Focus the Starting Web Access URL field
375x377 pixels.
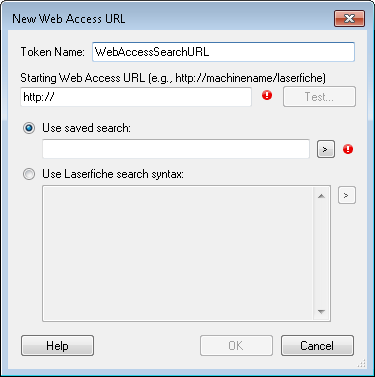136,97
